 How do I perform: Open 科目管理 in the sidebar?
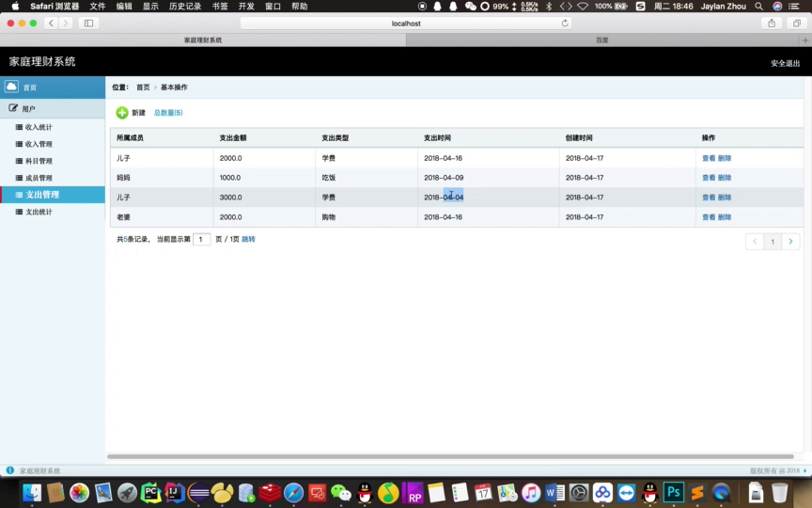[x=39, y=161]
